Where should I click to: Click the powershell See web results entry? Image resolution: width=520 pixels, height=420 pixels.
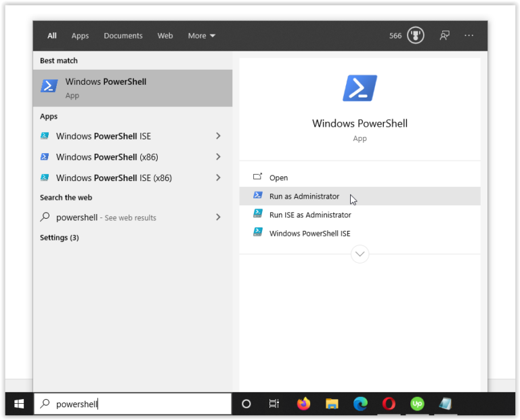coord(133,217)
